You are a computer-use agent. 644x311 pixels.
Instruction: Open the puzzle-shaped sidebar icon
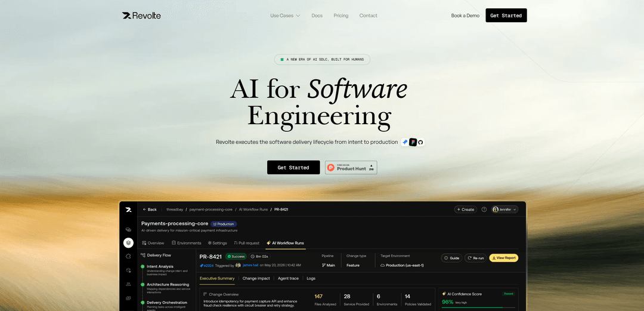click(129, 256)
